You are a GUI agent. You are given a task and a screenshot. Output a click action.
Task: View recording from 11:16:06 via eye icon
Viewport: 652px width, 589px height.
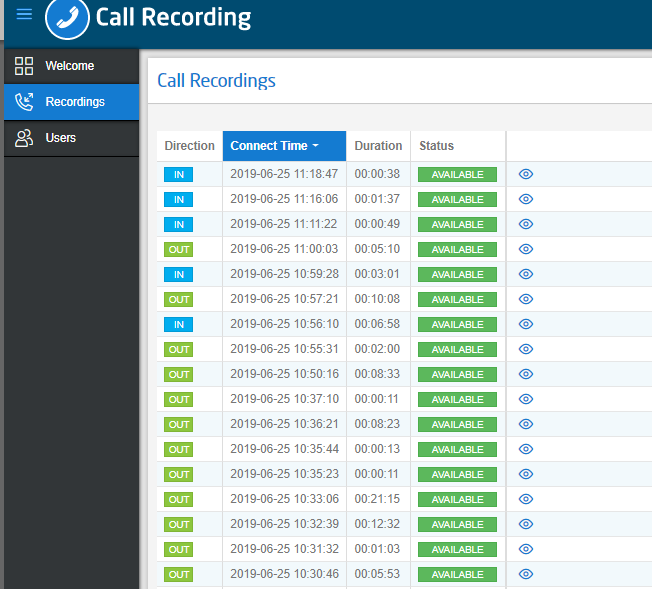(x=526, y=199)
